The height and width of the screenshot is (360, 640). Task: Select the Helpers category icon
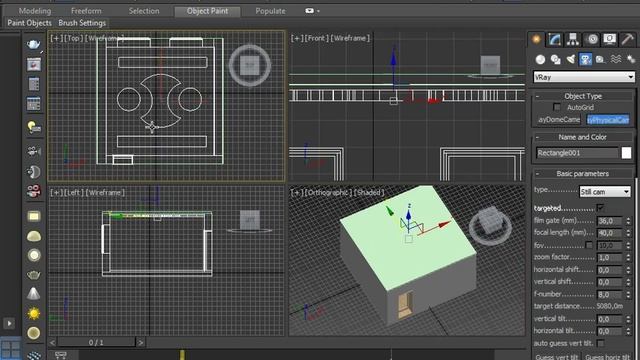[x=600, y=60]
